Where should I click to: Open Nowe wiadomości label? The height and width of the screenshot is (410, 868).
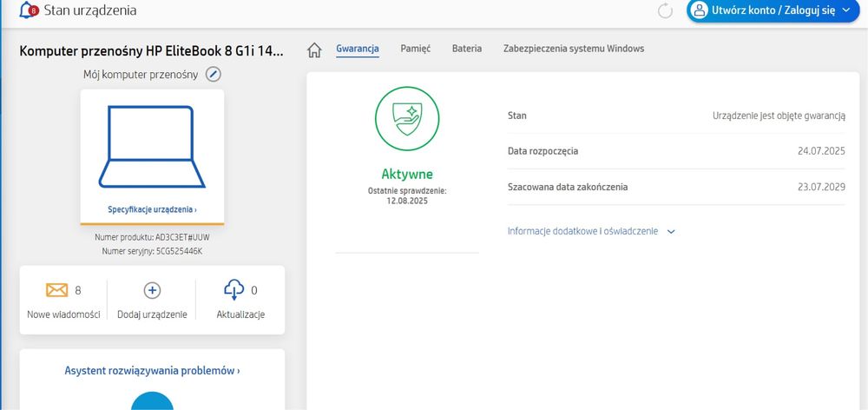coord(63,314)
